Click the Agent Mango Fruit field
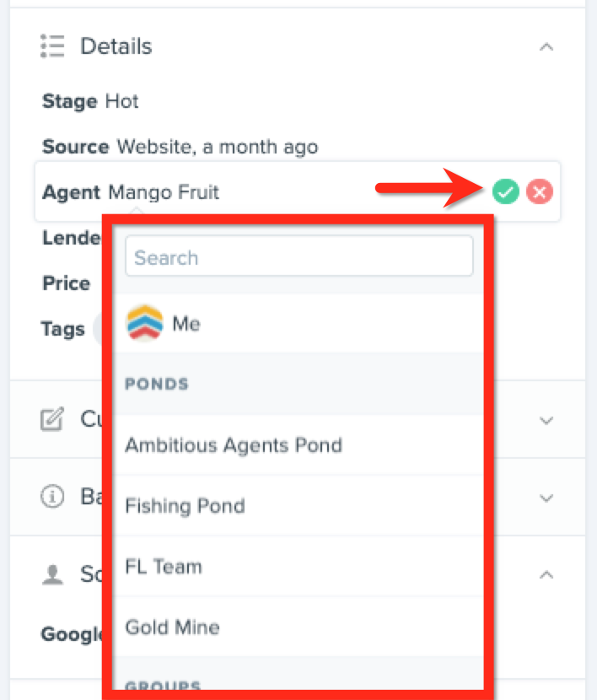Viewport: 597px width, 700px height. pos(298,191)
